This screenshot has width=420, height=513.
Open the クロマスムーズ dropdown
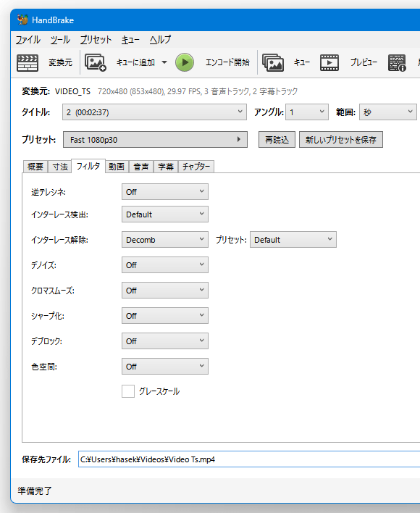pos(164,291)
